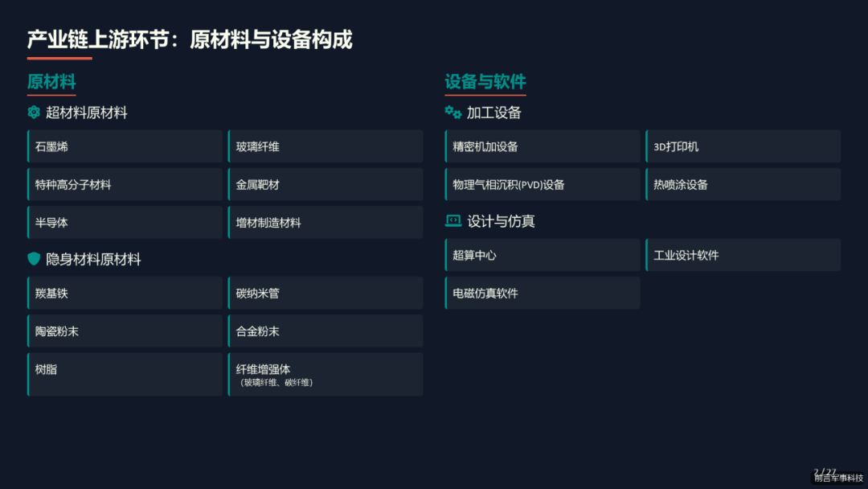The image size is (868, 489).
Task: Click the 碳纳米管 card
Action: [x=325, y=293]
